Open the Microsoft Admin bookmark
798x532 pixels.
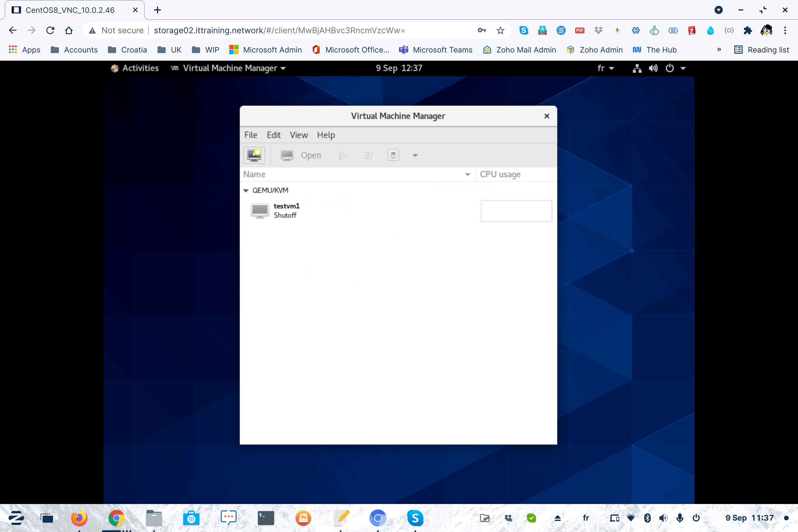pos(265,50)
